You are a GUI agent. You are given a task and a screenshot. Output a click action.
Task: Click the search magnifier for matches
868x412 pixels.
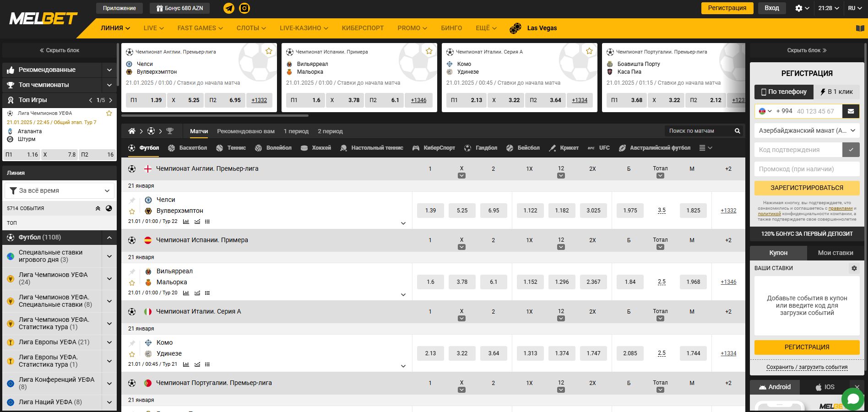(737, 131)
